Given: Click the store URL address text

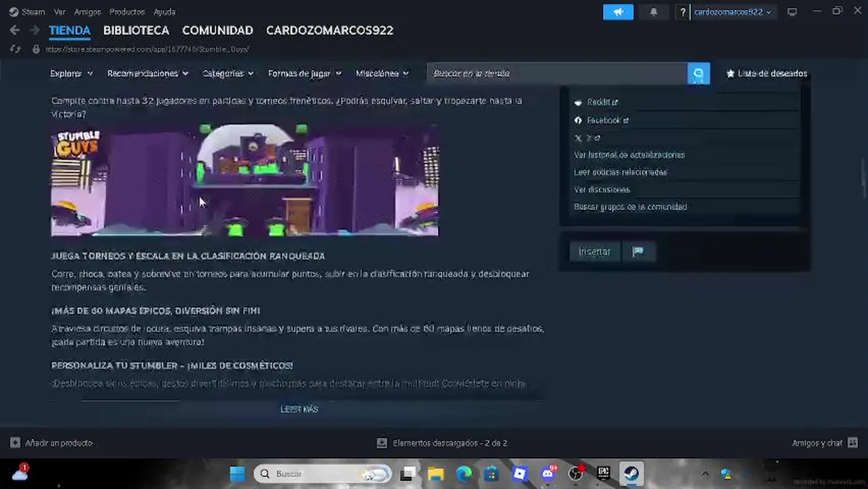Looking at the screenshot, I should [147, 49].
